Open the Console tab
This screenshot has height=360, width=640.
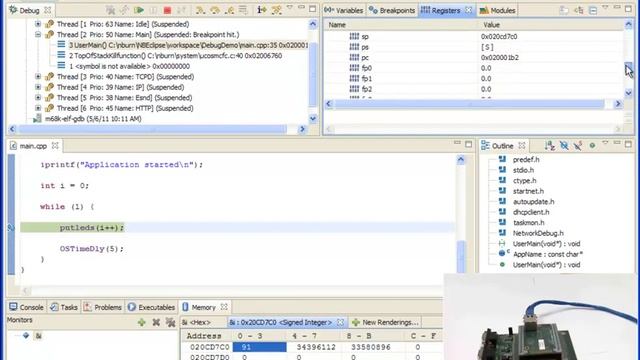point(27,307)
